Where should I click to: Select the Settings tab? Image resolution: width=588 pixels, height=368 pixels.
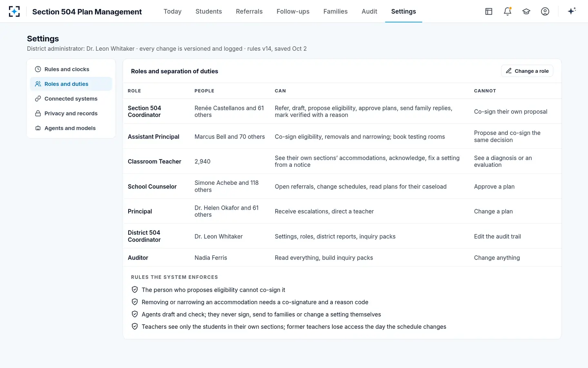pyautogui.click(x=403, y=11)
